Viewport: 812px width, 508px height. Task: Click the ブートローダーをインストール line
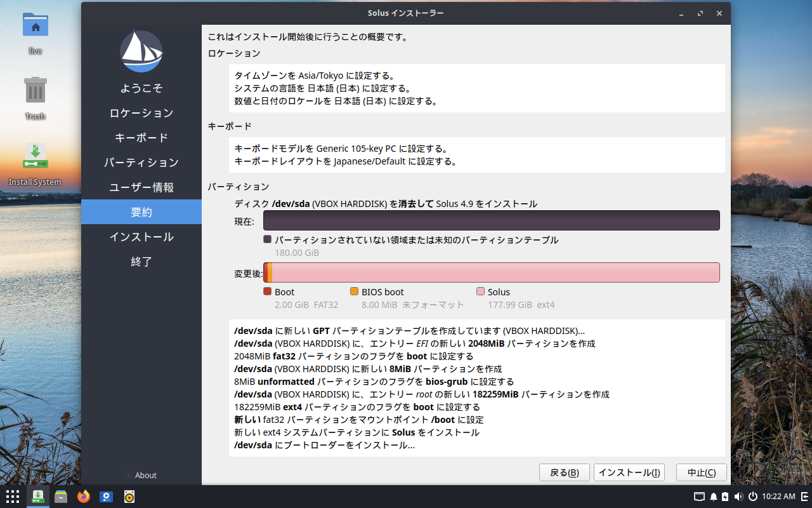click(325, 445)
